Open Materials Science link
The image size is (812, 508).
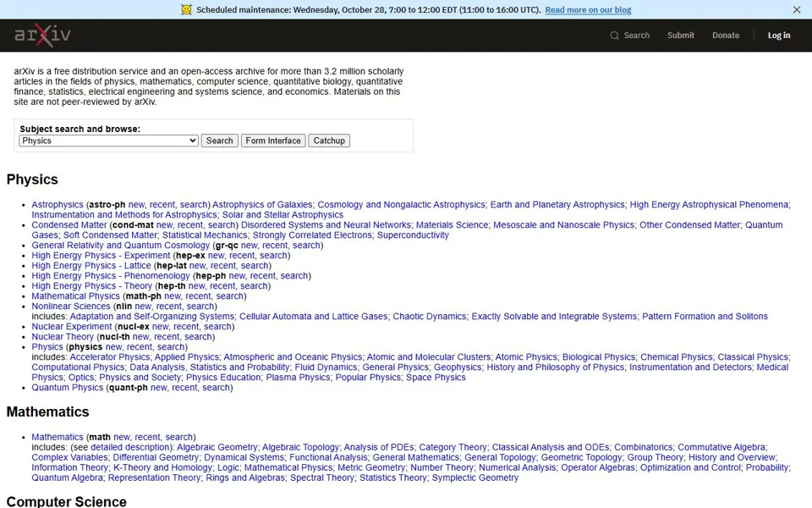pyautogui.click(x=452, y=225)
